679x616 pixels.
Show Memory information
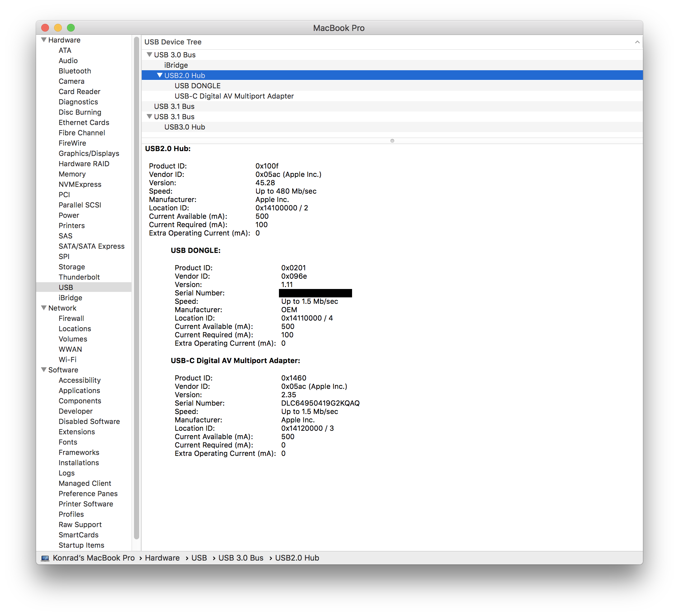click(x=72, y=174)
